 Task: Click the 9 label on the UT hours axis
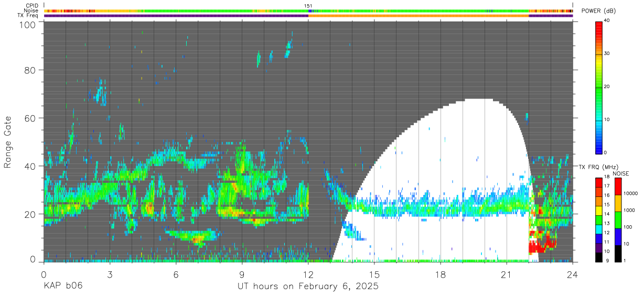(242, 274)
